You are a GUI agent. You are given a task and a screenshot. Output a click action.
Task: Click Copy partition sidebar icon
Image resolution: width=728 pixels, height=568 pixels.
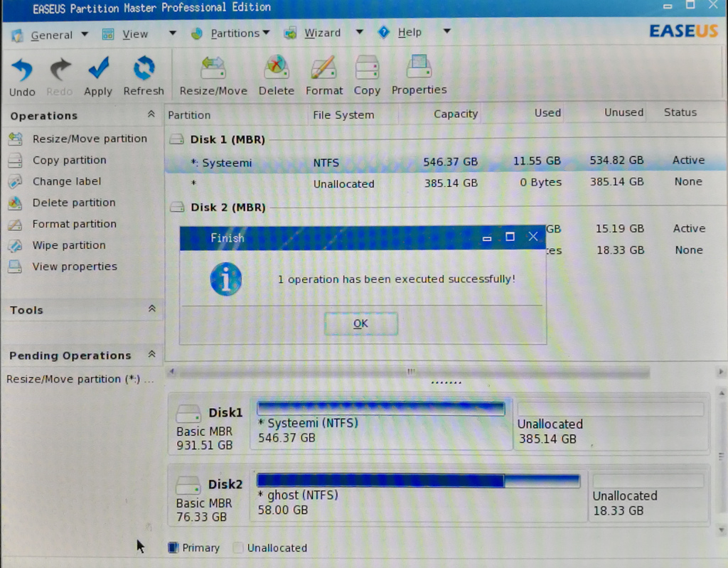click(x=16, y=160)
